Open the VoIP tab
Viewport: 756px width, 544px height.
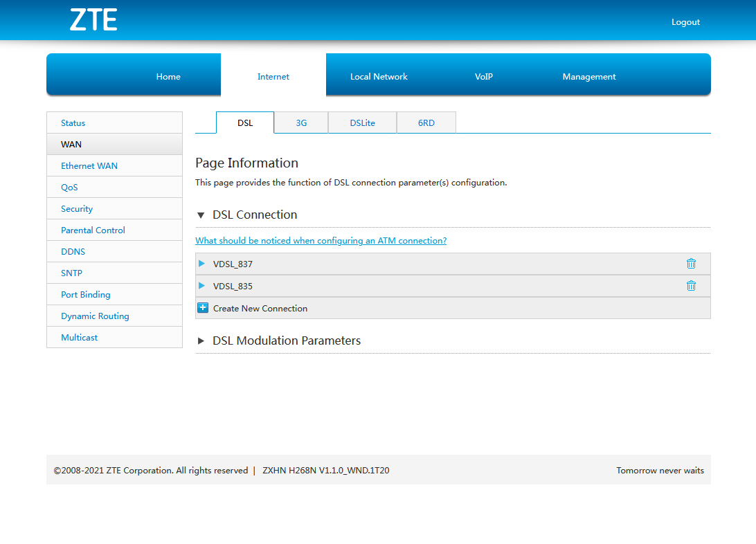point(484,77)
